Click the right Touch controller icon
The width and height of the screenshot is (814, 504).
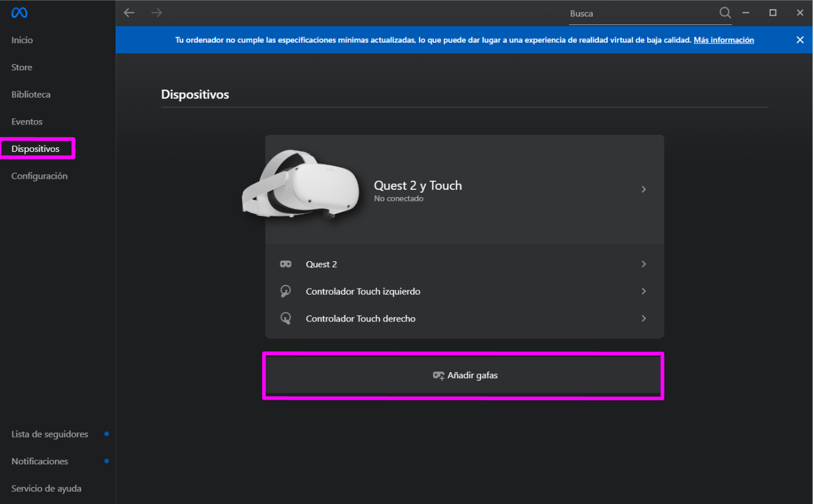(x=285, y=318)
